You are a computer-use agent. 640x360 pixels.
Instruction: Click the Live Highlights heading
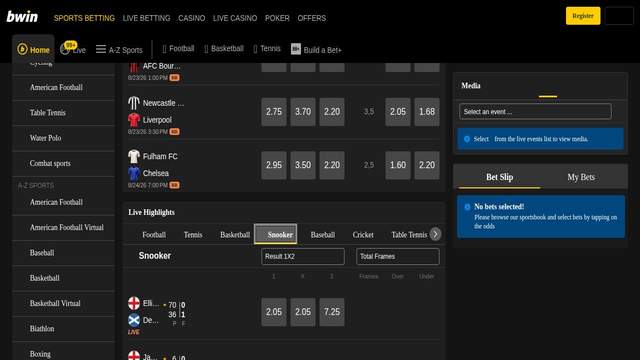click(151, 213)
